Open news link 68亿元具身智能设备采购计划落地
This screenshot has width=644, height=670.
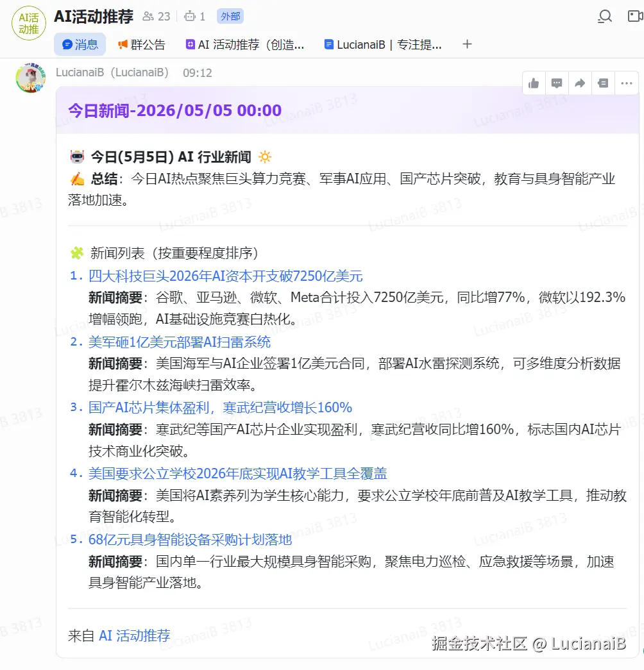[190, 540]
